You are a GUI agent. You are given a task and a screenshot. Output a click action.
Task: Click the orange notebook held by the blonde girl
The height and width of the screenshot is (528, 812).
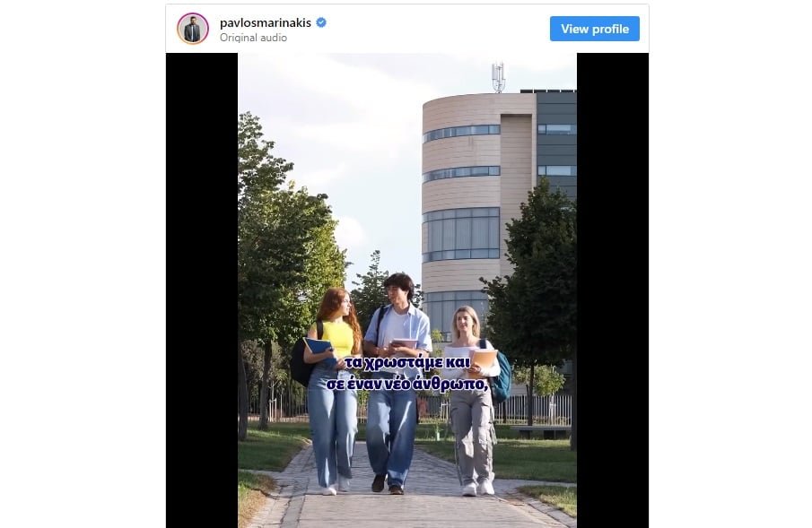tap(483, 359)
